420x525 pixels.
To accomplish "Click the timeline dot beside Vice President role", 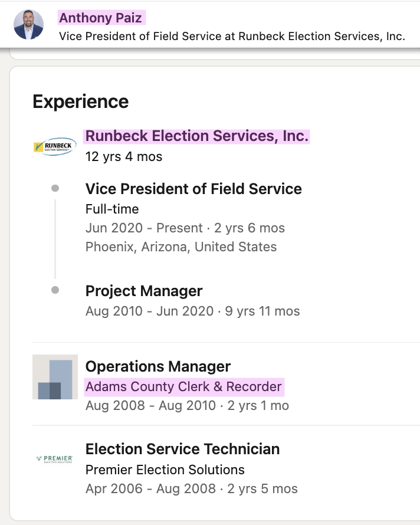I will click(x=55, y=188).
